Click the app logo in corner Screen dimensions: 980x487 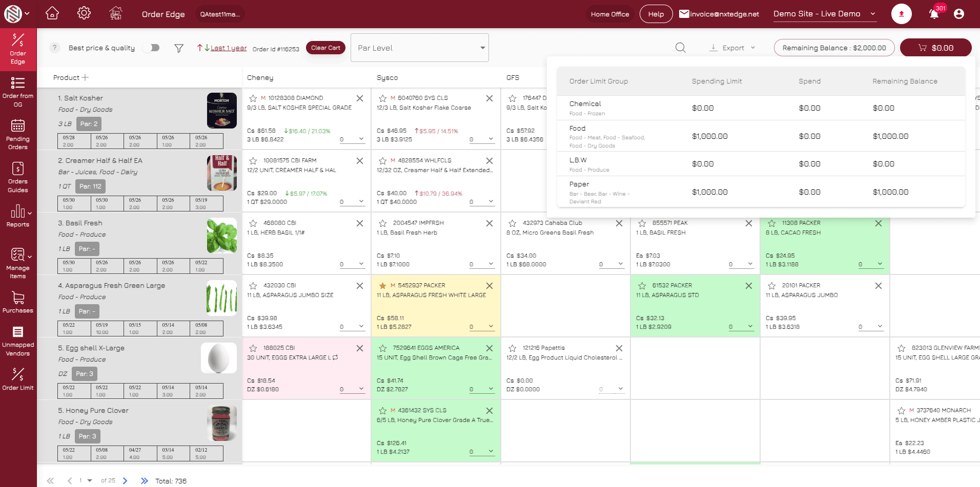tap(13, 14)
